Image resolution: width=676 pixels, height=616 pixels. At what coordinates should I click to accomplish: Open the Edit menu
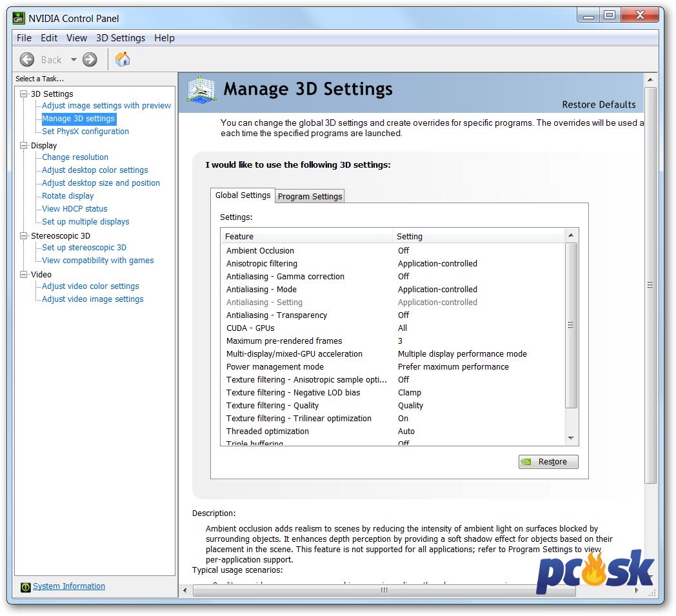tap(49, 38)
